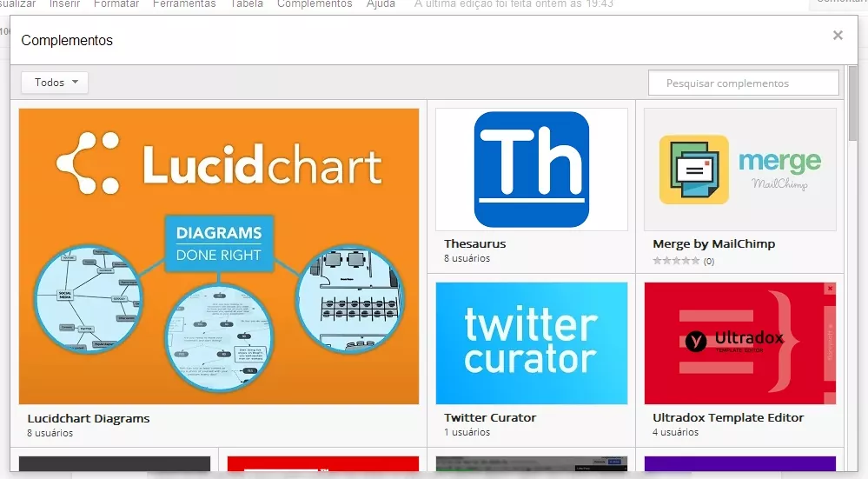Click the Lucidchart Diagrams title
868x479 pixels.
tap(89, 419)
